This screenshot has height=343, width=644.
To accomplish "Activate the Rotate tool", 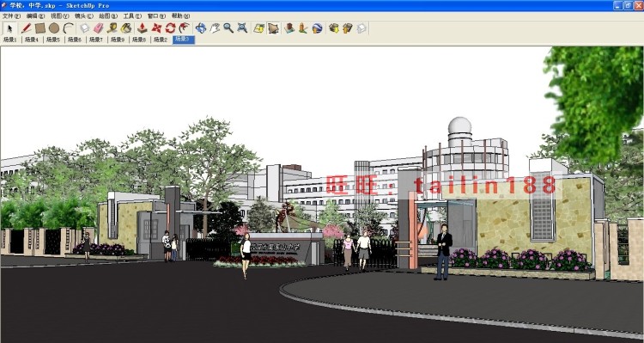I will click(x=170, y=28).
